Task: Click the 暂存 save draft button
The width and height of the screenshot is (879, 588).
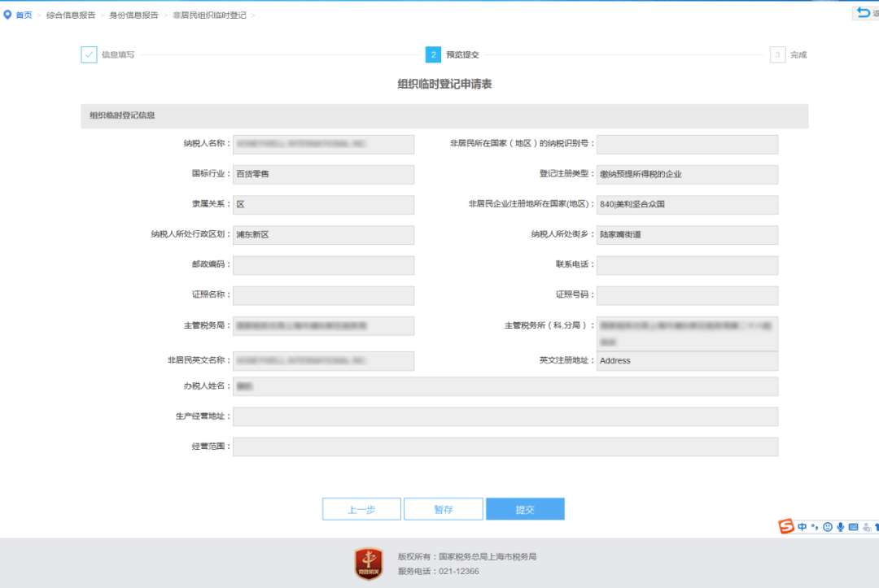Action: point(443,508)
